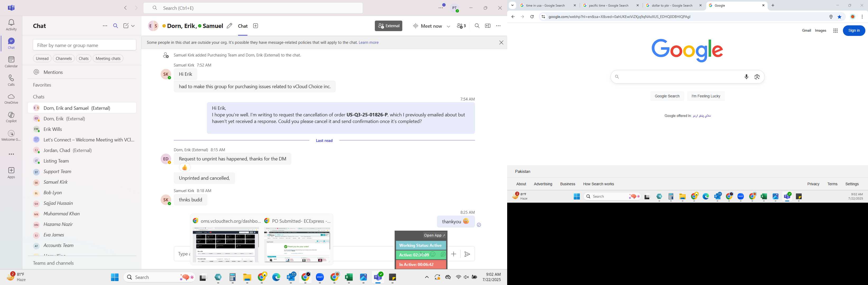Open the Windows Start menu on main taskbar

tap(115, 277)
